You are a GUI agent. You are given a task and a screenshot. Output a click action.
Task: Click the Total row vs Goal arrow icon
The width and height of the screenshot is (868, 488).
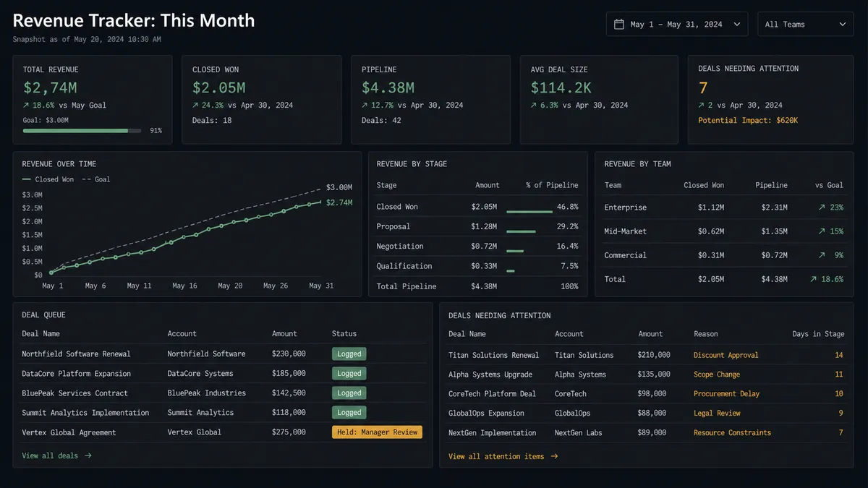tap(814, 279)
